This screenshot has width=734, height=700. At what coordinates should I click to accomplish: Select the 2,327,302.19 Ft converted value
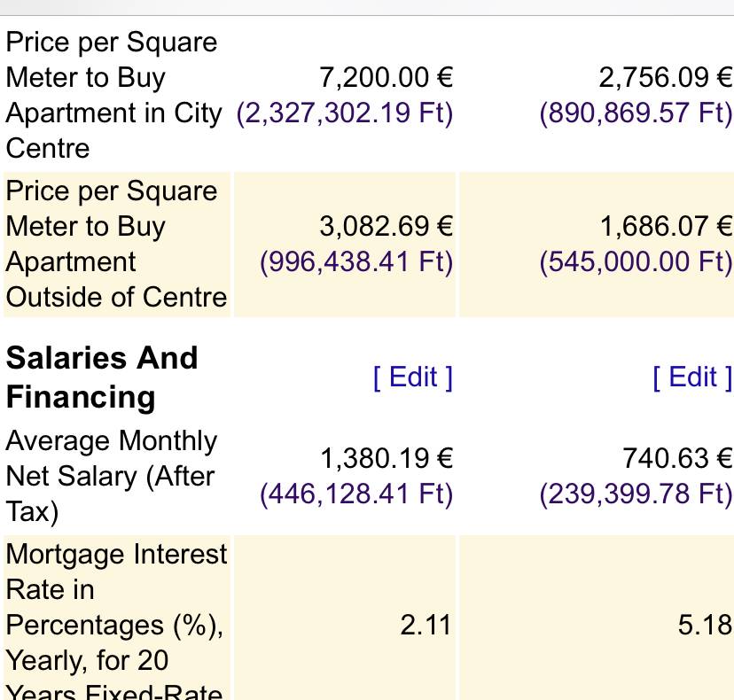[345, 113]
